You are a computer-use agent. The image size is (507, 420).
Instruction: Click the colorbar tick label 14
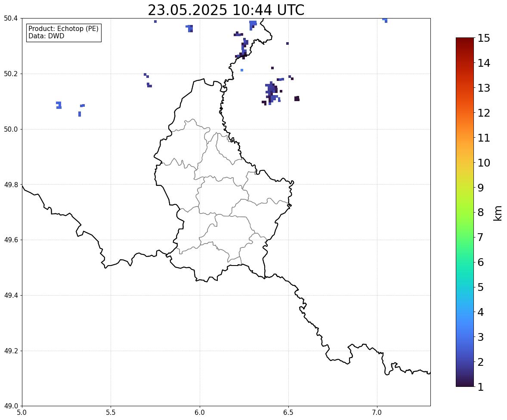(484, 63)
